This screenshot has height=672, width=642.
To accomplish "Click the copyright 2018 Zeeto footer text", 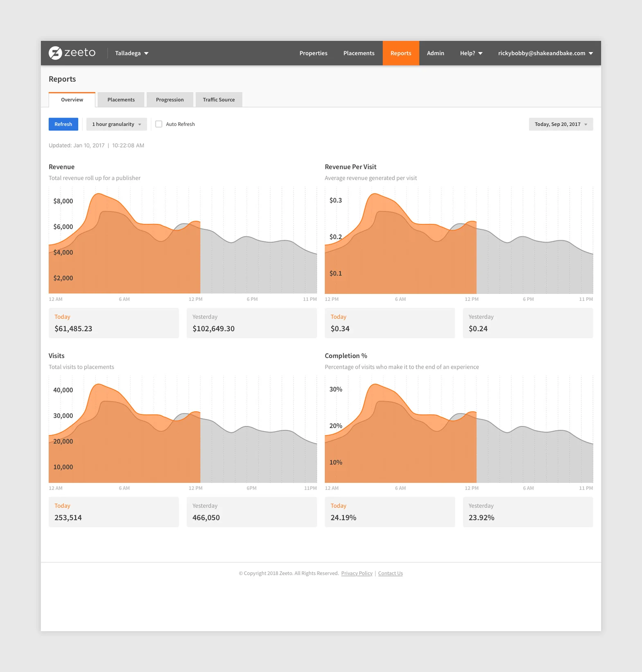I will tap(289, 573).
